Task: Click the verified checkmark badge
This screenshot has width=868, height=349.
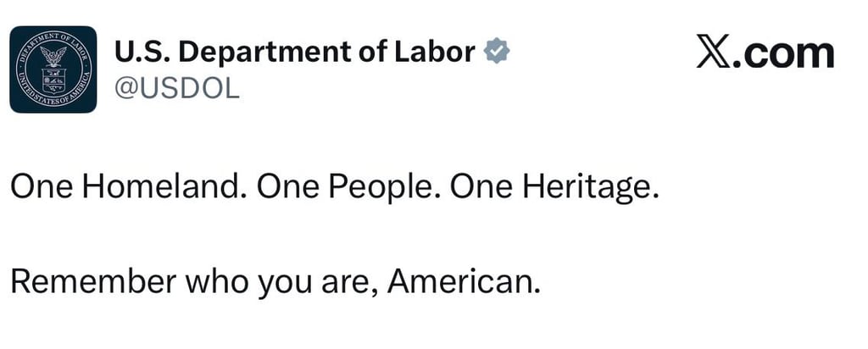Action: [496, 53]
